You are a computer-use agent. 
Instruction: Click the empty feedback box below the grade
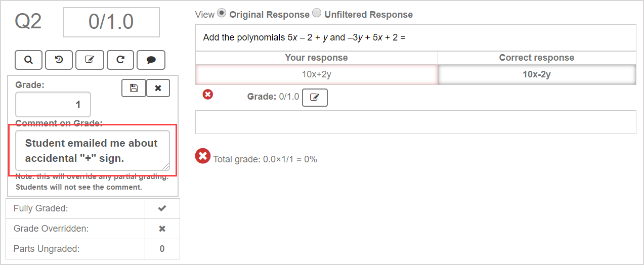point(415,122)
